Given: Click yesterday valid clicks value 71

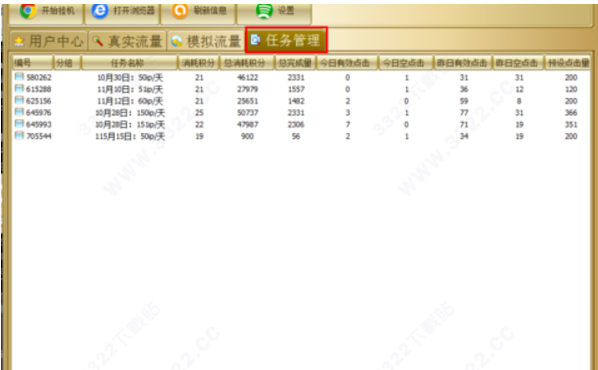Looking at the screenshot, I should [x=464, y=125].
